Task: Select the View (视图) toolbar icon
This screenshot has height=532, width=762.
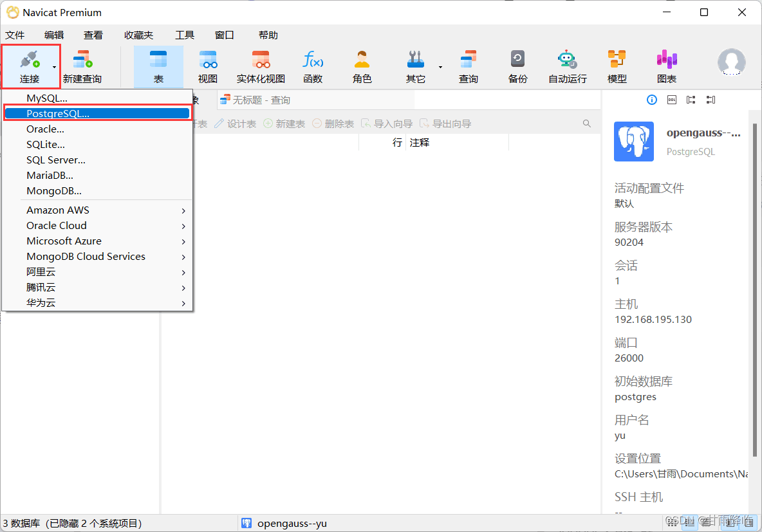Action: (208, 66)
